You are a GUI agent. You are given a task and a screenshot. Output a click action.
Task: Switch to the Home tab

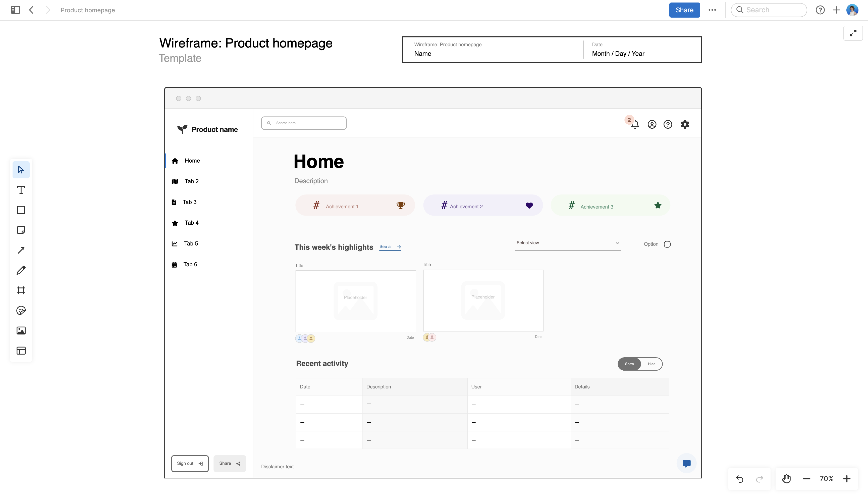(192, 160)
